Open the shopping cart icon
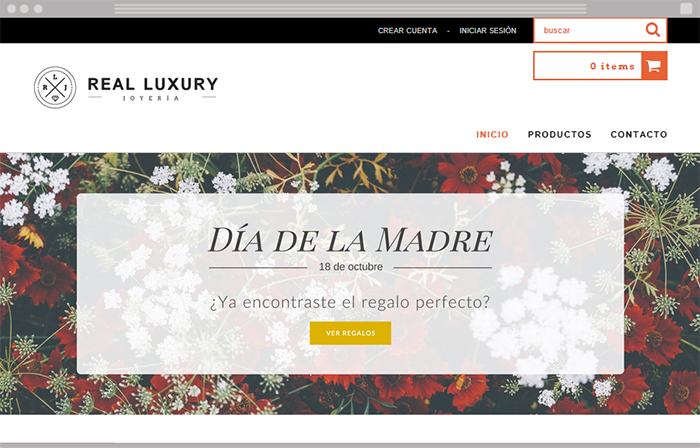Viewport: 700px width, 448px height. [654, 66]
